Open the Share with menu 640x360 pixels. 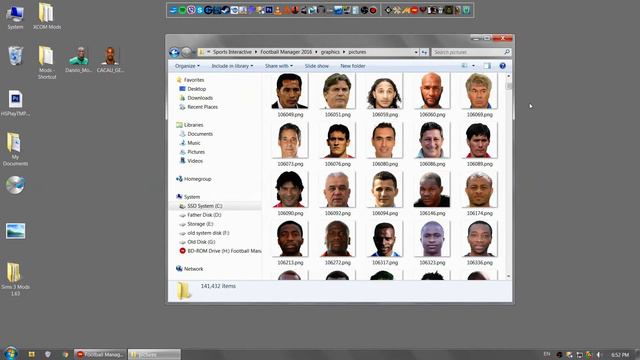[278, 66]
